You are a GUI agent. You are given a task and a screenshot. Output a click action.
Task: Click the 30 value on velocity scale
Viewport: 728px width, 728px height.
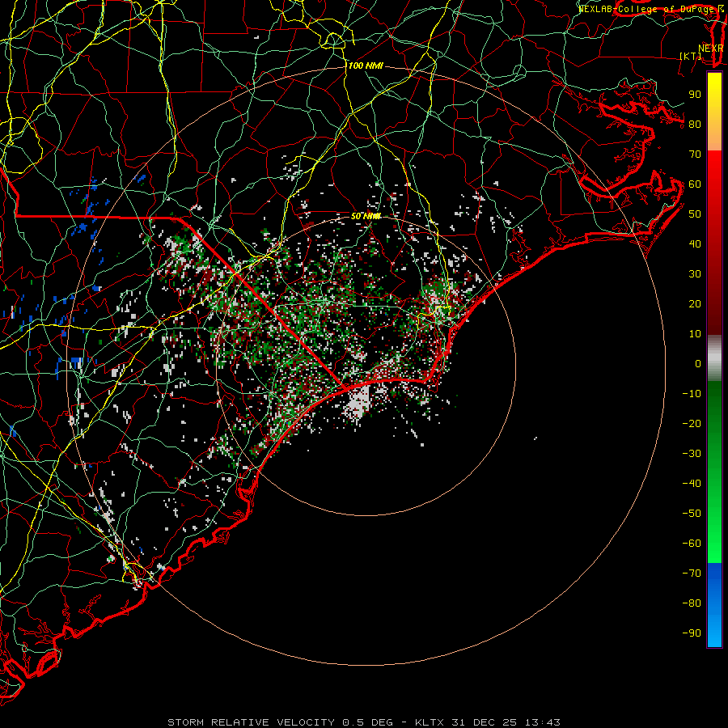tap(695, 274)
